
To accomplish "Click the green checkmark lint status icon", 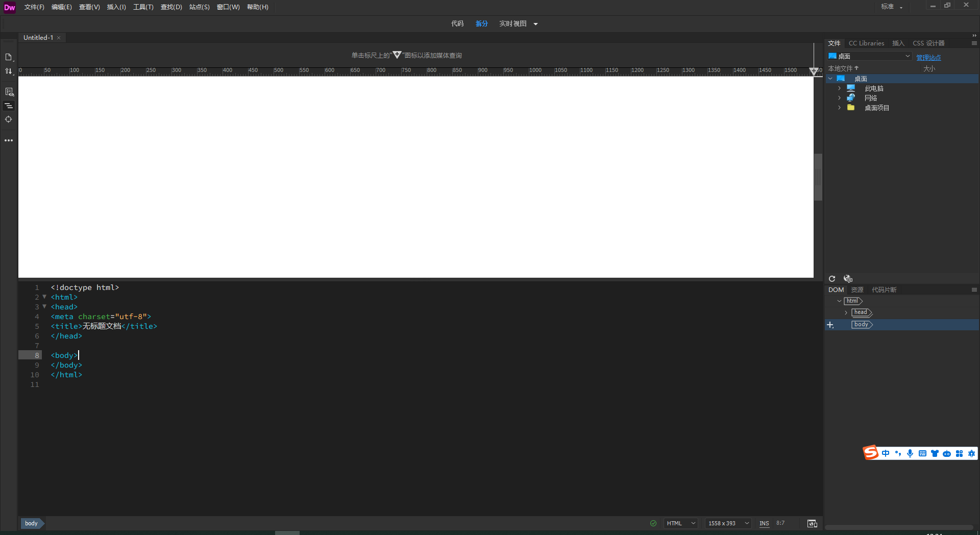I will 653,523.
